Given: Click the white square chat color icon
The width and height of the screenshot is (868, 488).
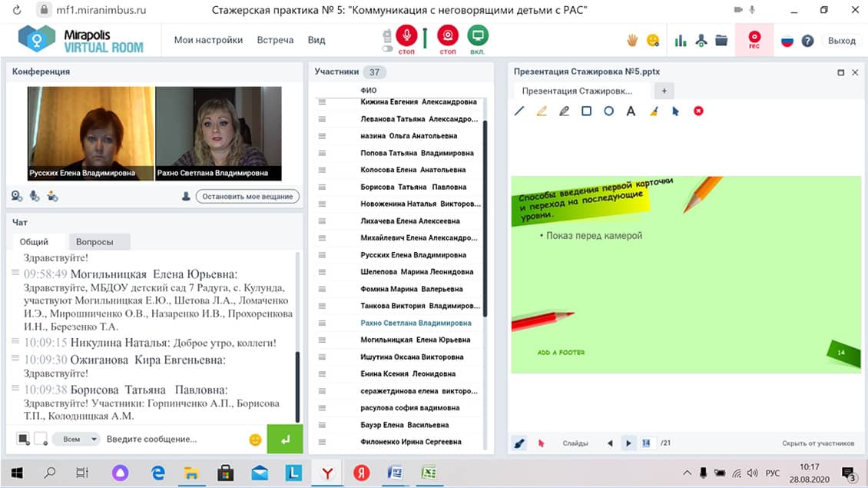Looking at the screenshot, I should [x=41, y=439].
